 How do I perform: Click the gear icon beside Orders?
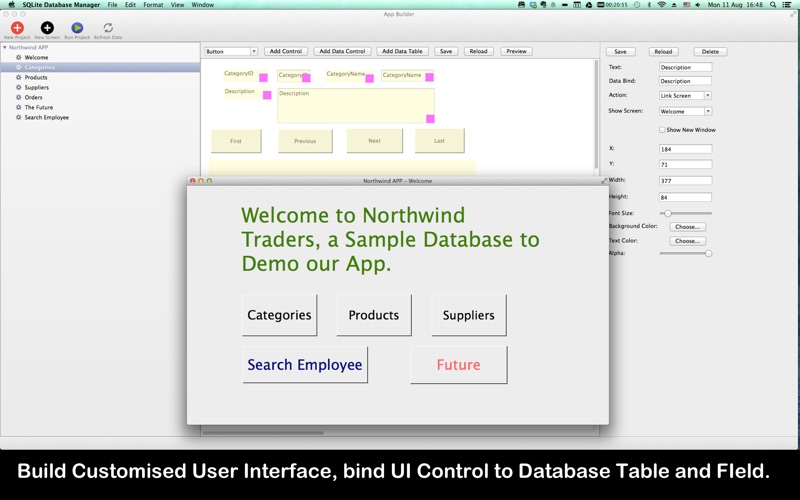18,97
